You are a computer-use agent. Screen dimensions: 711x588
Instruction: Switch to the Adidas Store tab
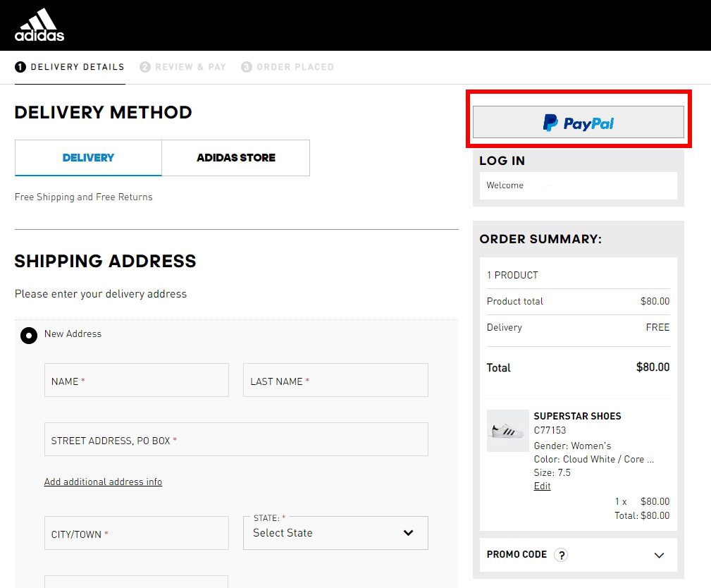pyautogui.click(x=236, y=158)
